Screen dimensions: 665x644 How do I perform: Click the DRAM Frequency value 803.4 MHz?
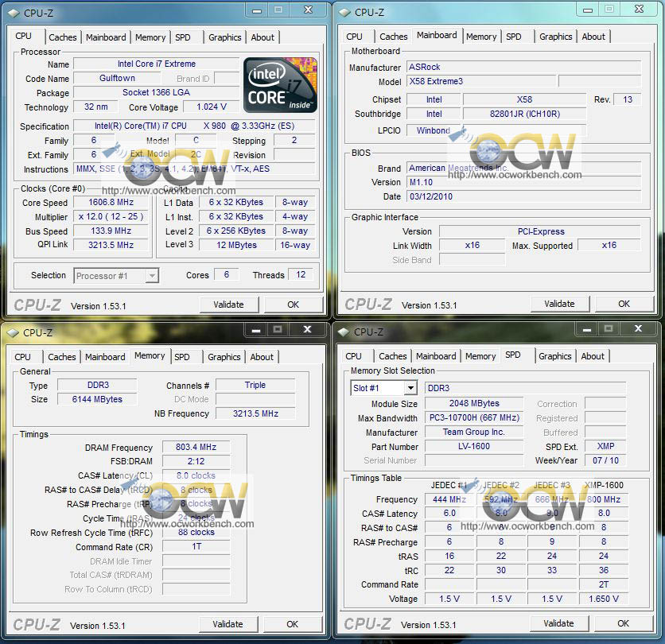click(196, 447)
